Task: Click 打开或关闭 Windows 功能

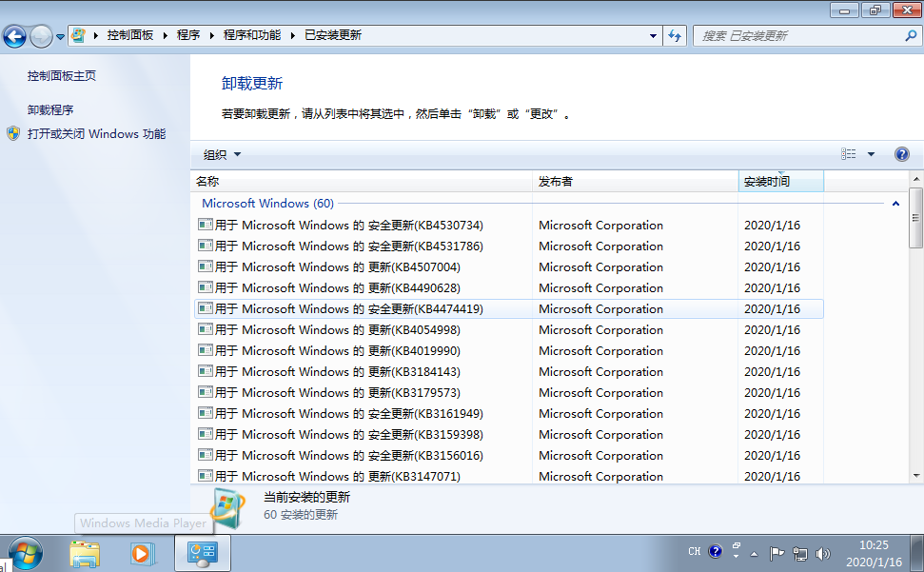Action: point(97,133)
